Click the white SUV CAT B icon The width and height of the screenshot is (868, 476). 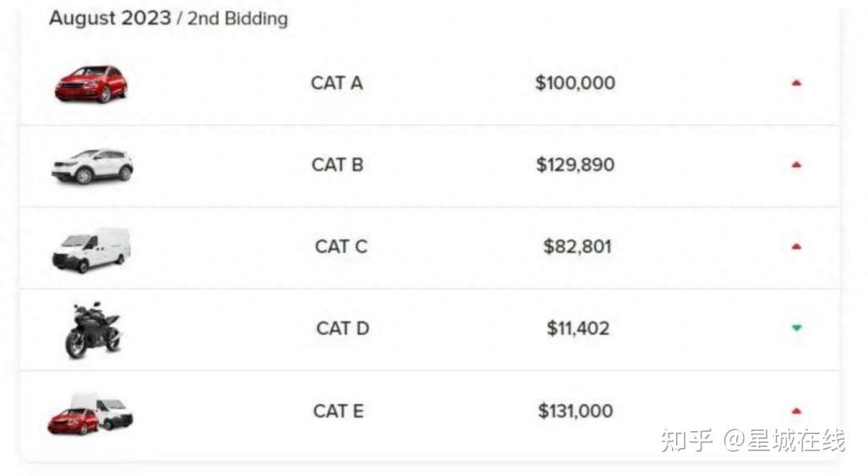pyautogui.click(x=92, y=166)
